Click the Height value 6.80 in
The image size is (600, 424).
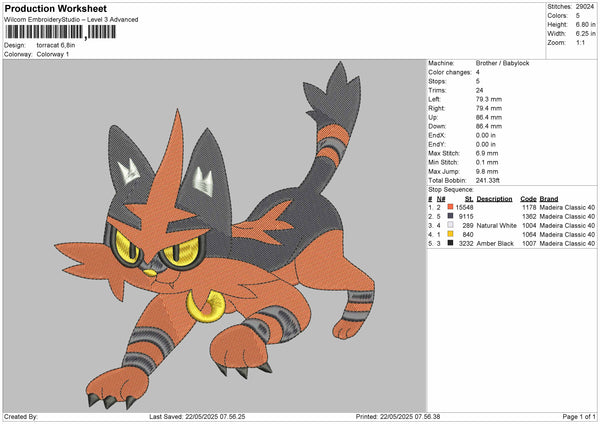(x=585, y=24)
